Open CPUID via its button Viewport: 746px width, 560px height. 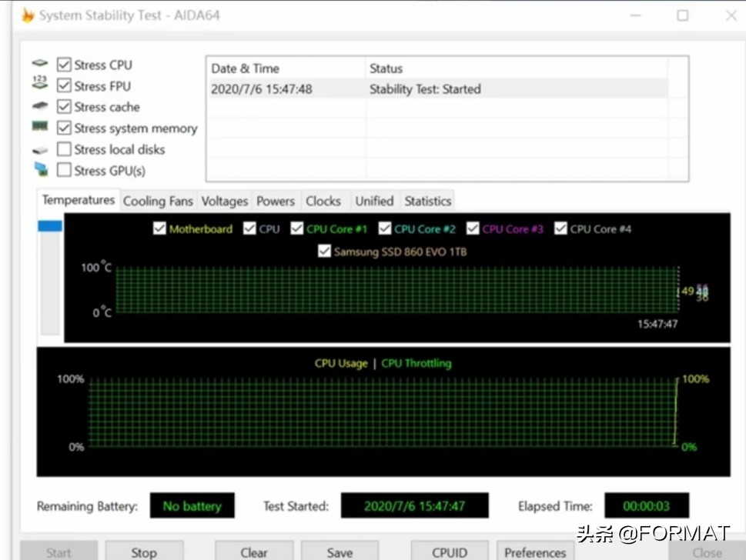[450, 552]
